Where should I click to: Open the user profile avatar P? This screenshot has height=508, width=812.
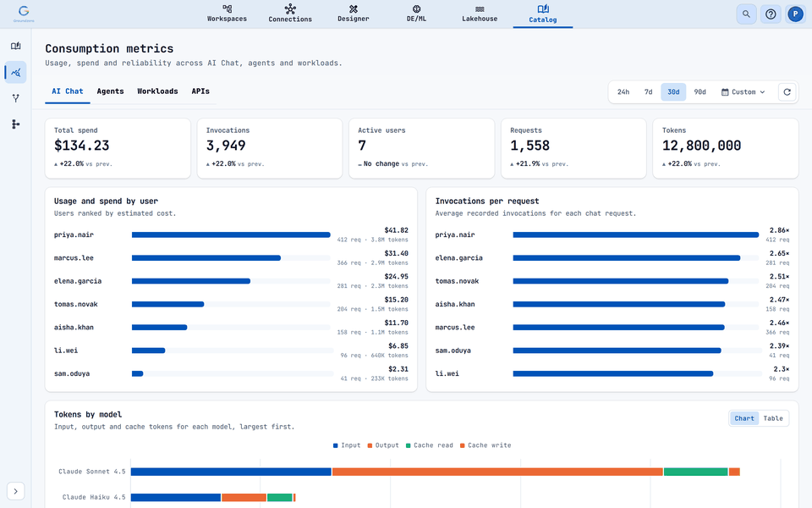(795, 14)
